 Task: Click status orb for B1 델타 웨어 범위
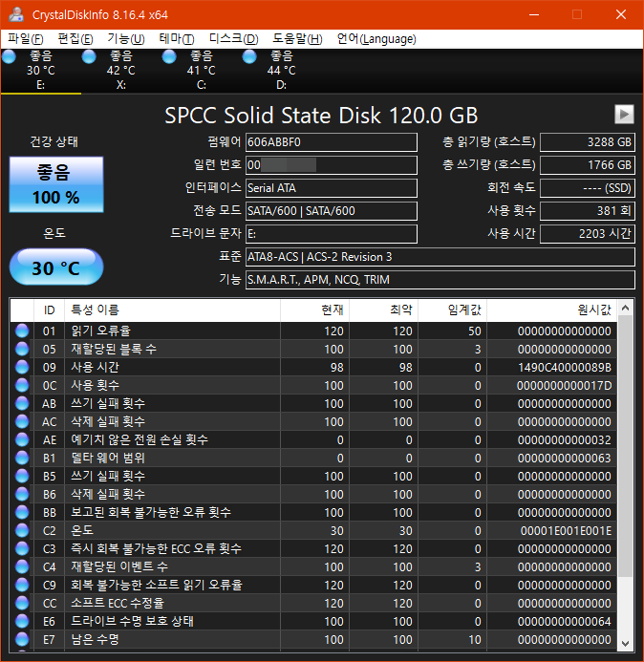[x=22, y=458]
